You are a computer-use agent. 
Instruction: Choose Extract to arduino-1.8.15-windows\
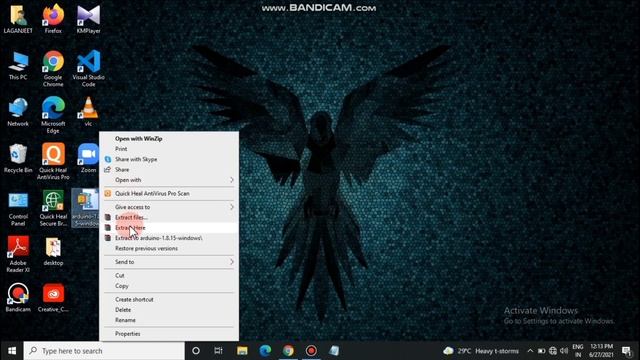point(169,238)
